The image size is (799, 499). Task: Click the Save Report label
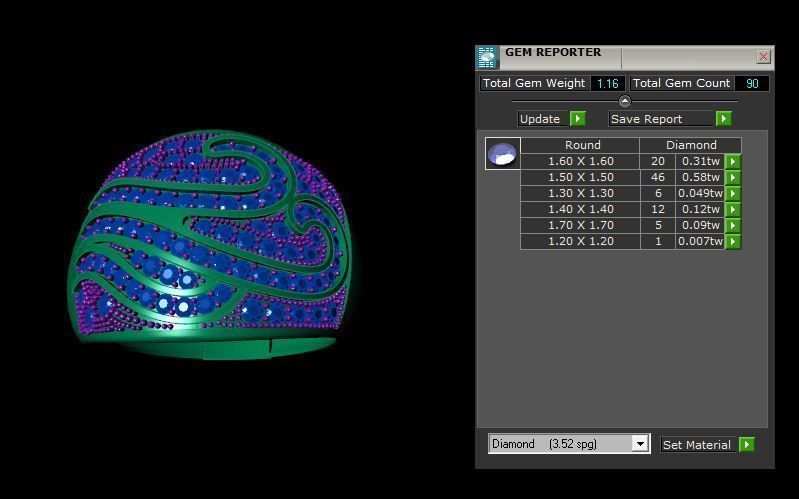[661, 119]
